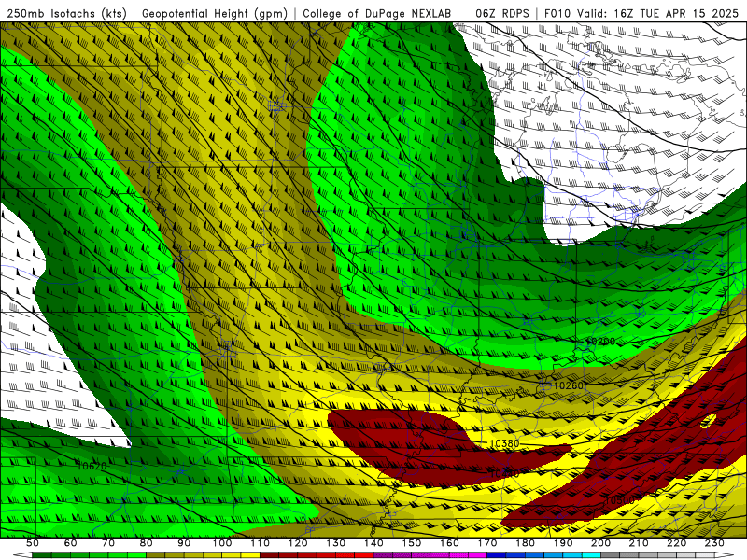This screenshot has width=747, height=560.
Task: Select the dark red swatch right of 110
Action: point(270,555)
